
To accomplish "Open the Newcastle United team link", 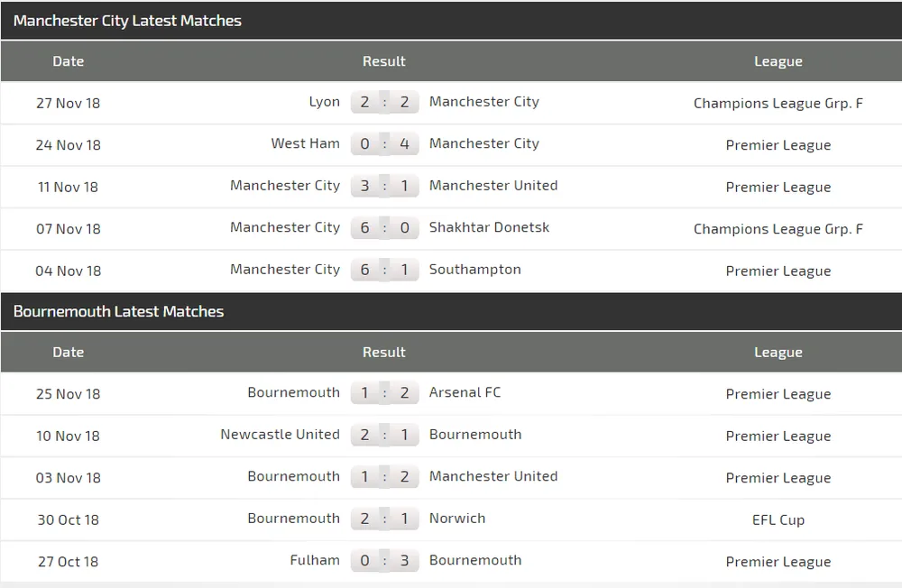I will [281, 435].
